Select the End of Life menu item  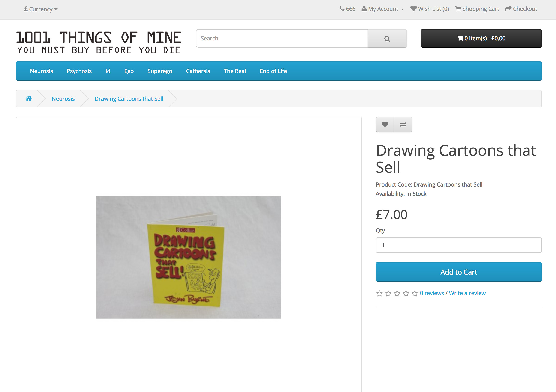tap(273, 71)
